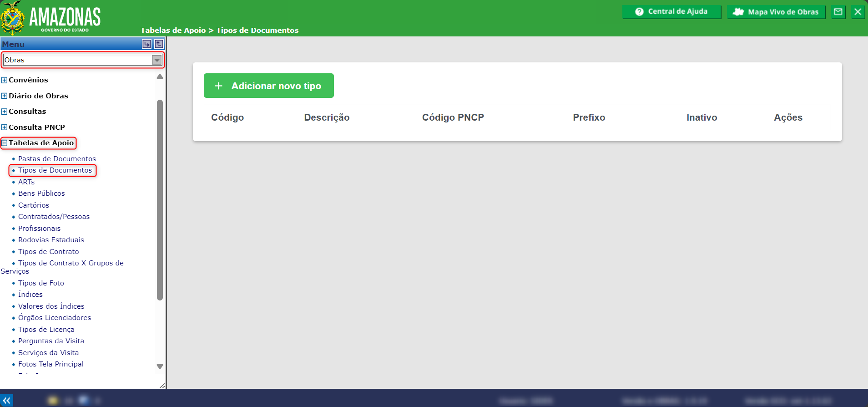The width and height of the screenshot is (868, 407).
Task: Open Tipos de Foto
Action: coord(41,283)
